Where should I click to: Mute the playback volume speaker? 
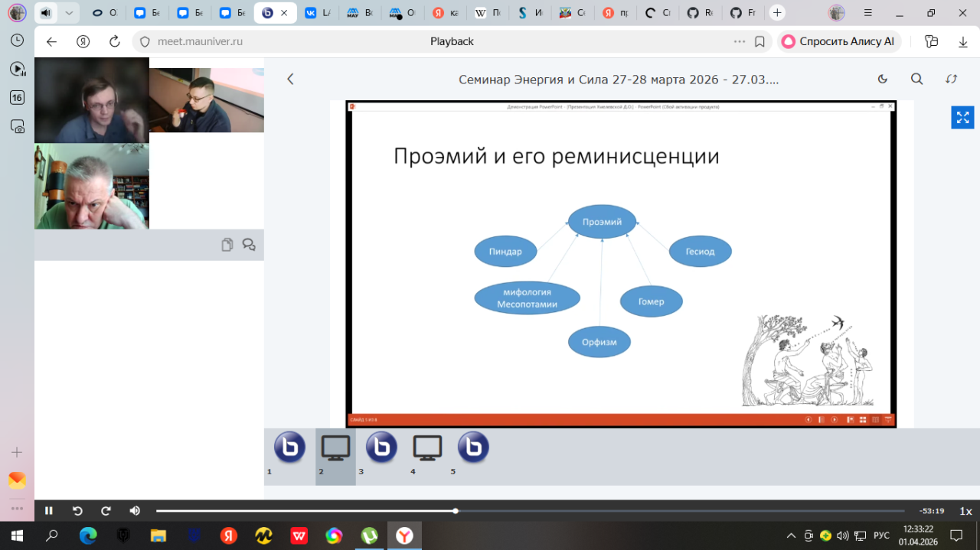tap(135, 511)
